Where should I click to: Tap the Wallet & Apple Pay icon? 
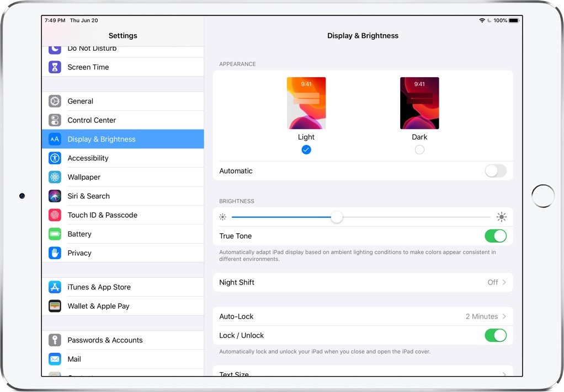point(55,306)
